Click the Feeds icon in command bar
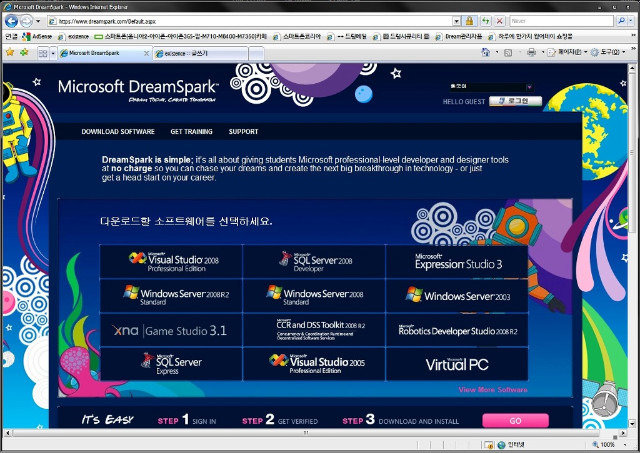Image resolution: width=640 pixels, height=453 pixels. pyautogui.click(x=508, y=53)
